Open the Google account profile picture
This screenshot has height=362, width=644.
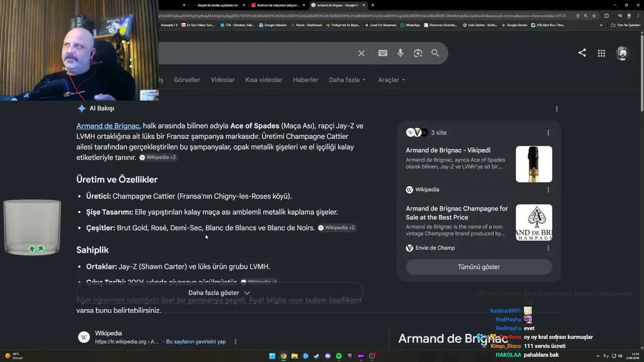click(x=622, y=53)
